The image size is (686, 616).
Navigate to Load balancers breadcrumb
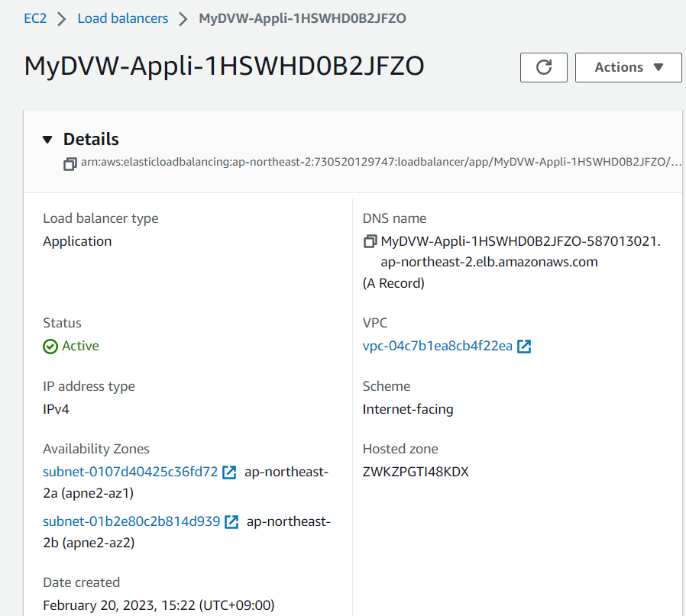pyautogui.click(x=123, y=18)
